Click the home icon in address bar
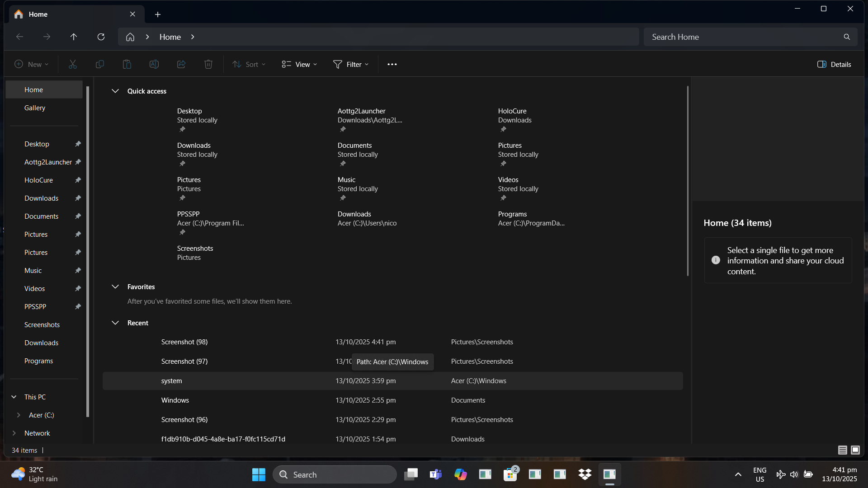868x488 pixels. click(130, 37)
